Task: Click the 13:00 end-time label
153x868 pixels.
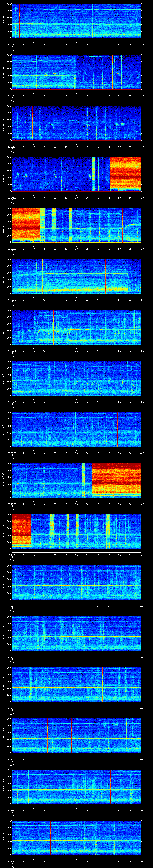Action: pos(141,606)
